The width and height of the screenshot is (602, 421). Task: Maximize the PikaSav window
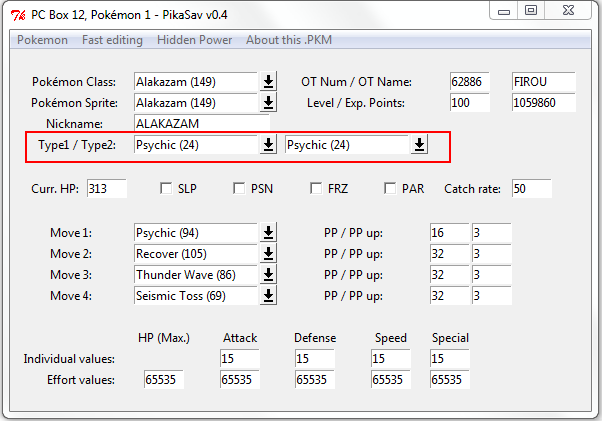pos(531,10)
